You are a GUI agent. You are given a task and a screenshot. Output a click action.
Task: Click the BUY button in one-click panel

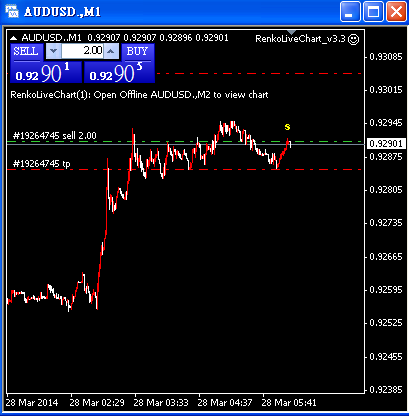pos(138,52)
